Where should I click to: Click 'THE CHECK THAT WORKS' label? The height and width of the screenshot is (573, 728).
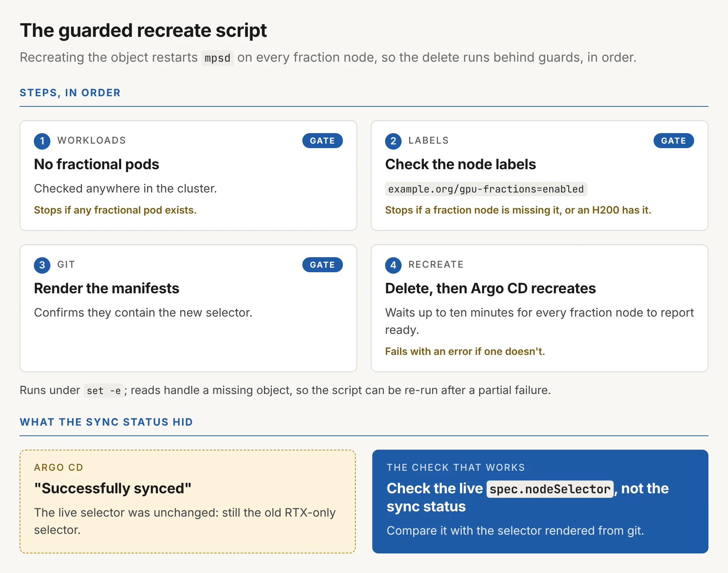point(455,467)
